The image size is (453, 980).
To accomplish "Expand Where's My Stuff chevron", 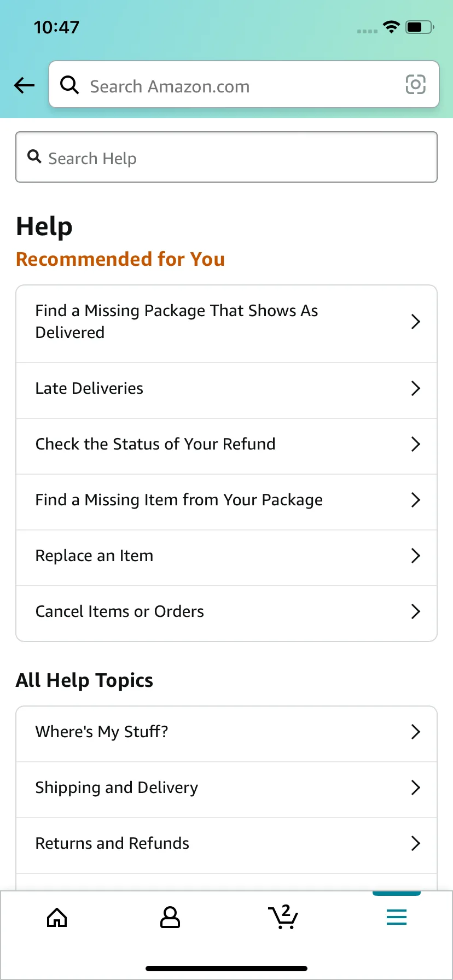I will (415, 732).
